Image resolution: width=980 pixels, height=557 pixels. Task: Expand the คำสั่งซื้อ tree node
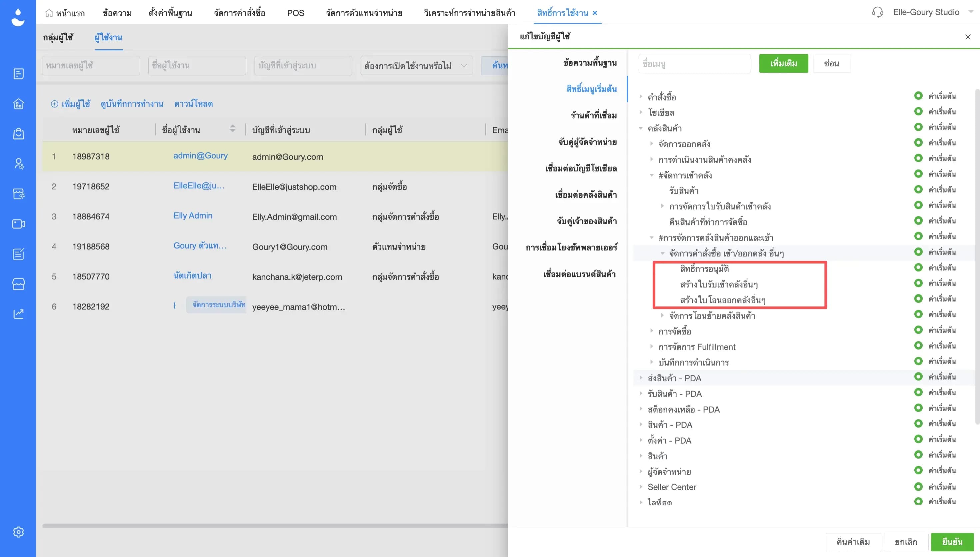click(x=641, y=96)
